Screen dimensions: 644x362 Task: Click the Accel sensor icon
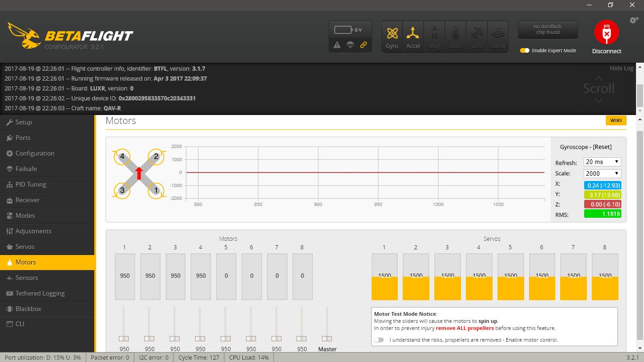pyautogui.click(x=413, y=37)
